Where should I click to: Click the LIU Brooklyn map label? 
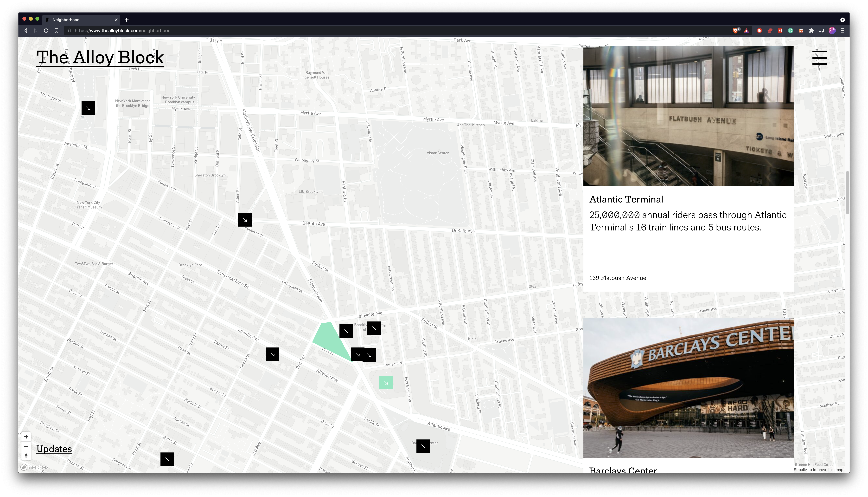tap(309, 191)
